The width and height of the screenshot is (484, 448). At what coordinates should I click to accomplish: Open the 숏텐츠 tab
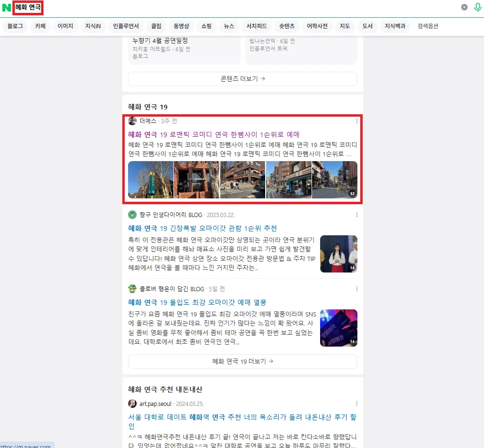coord(287,26)
